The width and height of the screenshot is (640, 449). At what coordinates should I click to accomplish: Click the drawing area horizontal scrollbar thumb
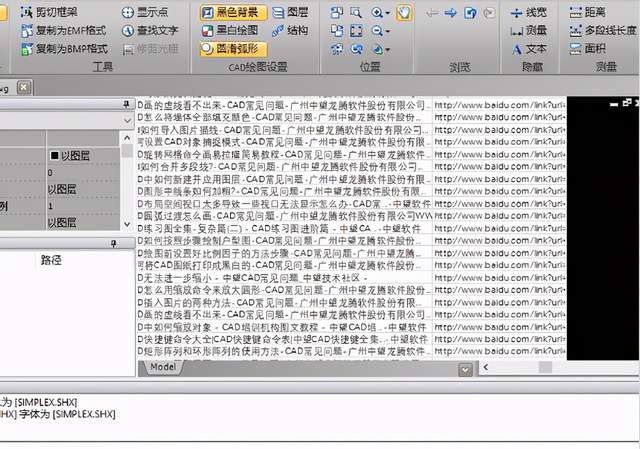point(545,367)
